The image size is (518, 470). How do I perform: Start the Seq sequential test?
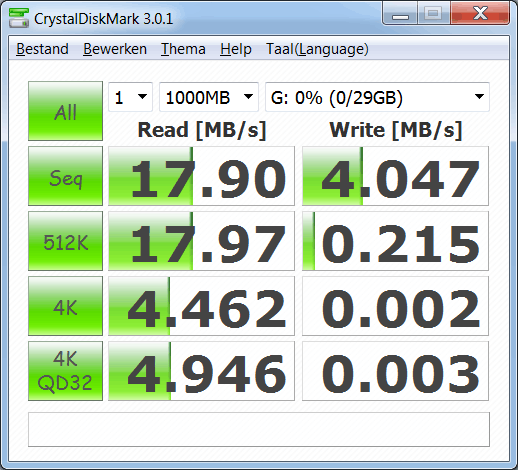[x=65, y=176]
